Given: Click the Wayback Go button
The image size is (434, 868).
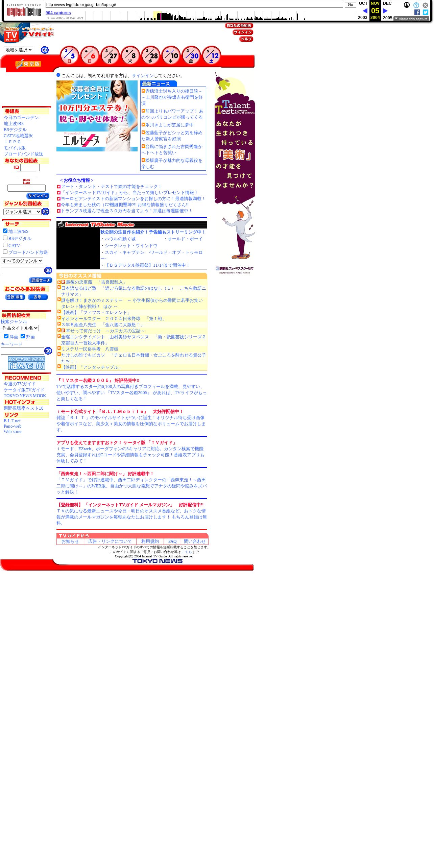Looking at the screenshot, I should [350, 5].
